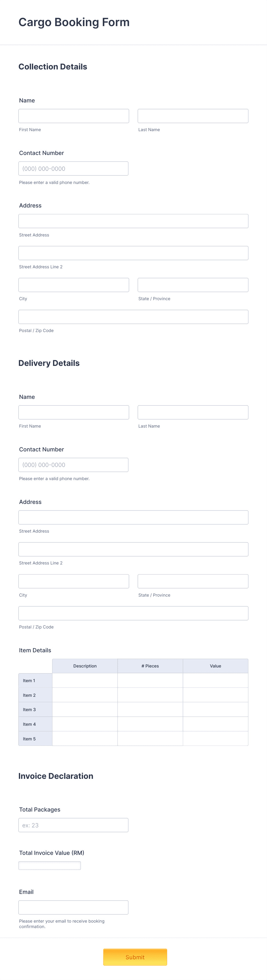Click the First Name field under Collection Details
This screenshot has height=980, width=267.
click(73, 116)
